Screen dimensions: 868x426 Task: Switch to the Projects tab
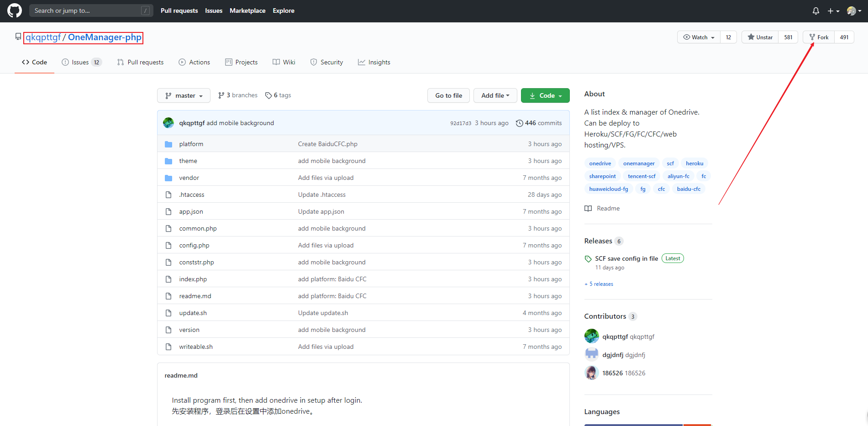click(241, 62)
